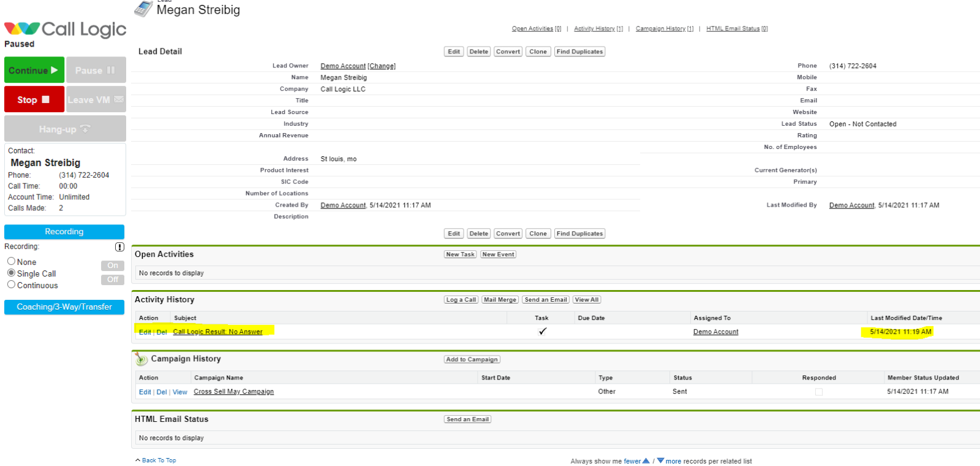The height and width of the screenshot is (466, 980).
Task: Turn recording Off
Action: [113, 280]
